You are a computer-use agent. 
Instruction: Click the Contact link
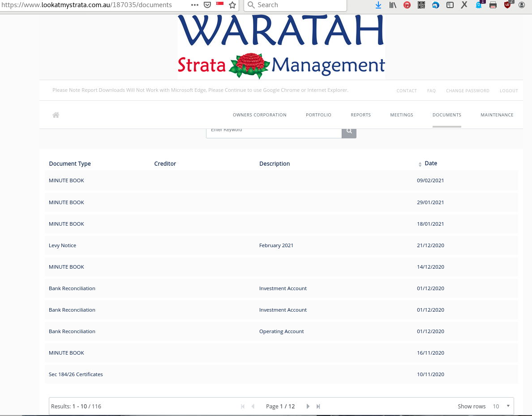(x=407, y=90)
